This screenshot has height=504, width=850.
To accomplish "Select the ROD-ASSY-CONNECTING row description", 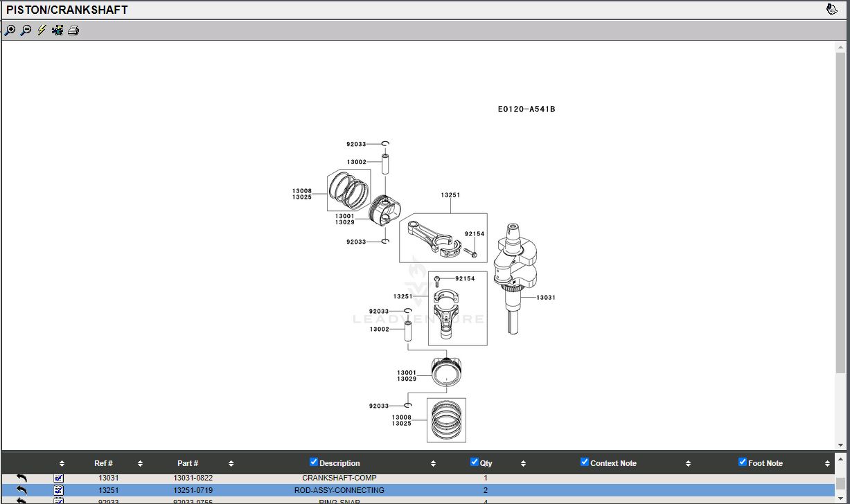I will (339, 490).
